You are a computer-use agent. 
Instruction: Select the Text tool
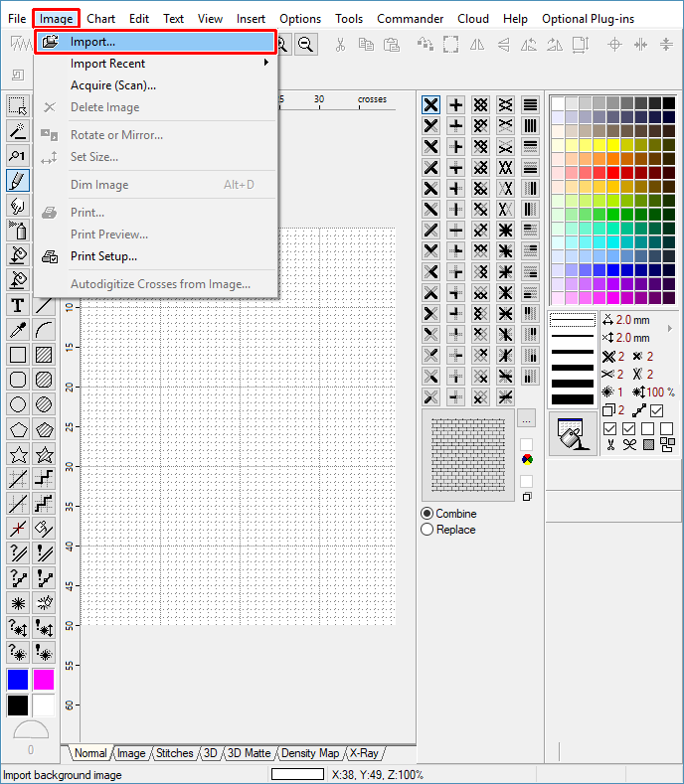tap(18, 305)
